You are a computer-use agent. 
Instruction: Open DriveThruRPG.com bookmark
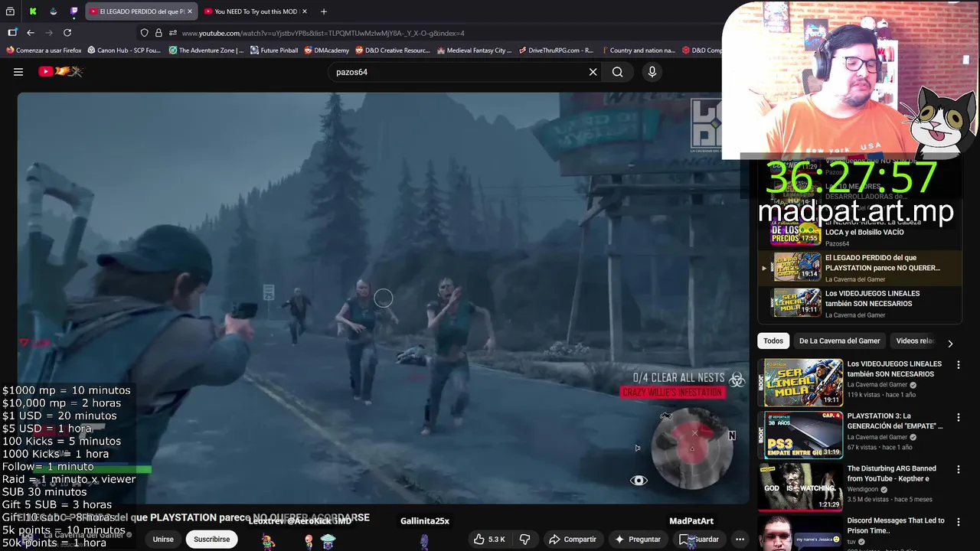click(x=555, y=51)
